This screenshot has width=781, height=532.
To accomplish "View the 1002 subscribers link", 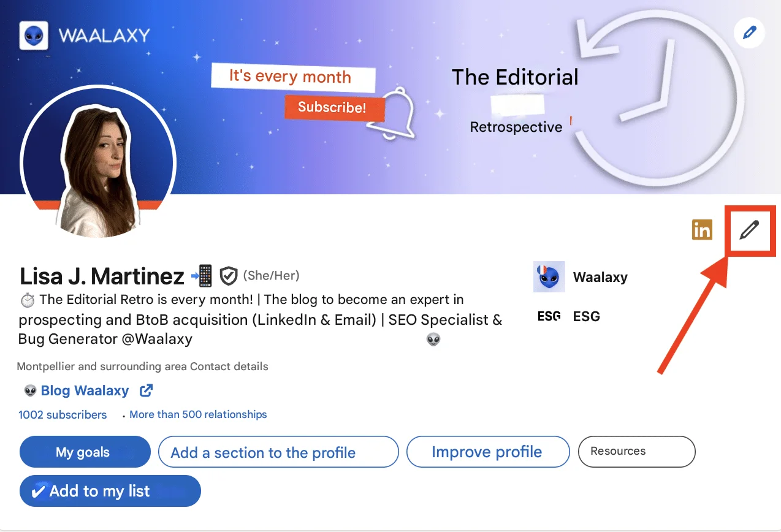I will (x=63, y=415).
